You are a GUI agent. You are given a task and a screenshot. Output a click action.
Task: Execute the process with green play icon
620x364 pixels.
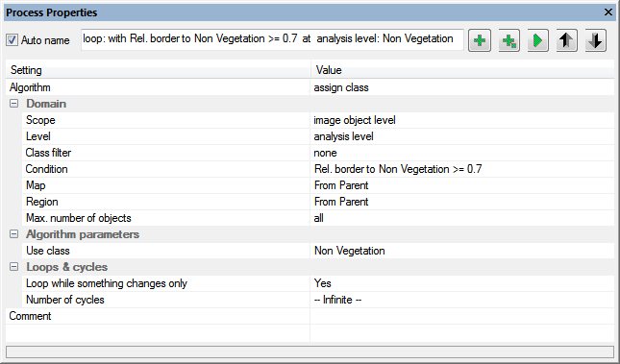(537, 40)
